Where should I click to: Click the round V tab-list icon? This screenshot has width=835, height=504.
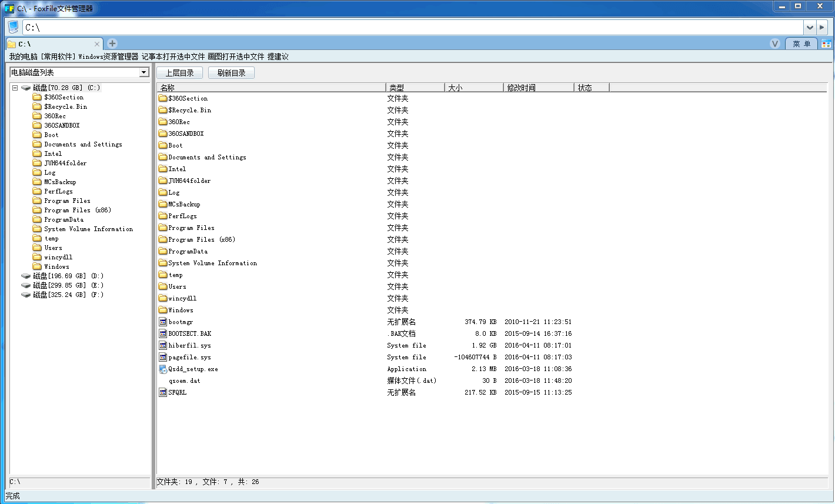[x=775, y=44]
